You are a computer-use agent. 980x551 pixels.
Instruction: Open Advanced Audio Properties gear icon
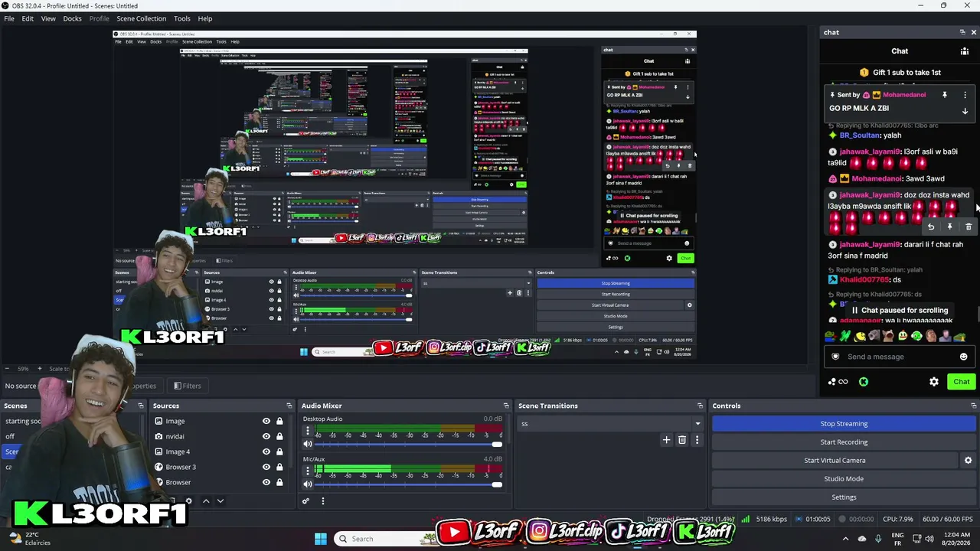[305, 501]
